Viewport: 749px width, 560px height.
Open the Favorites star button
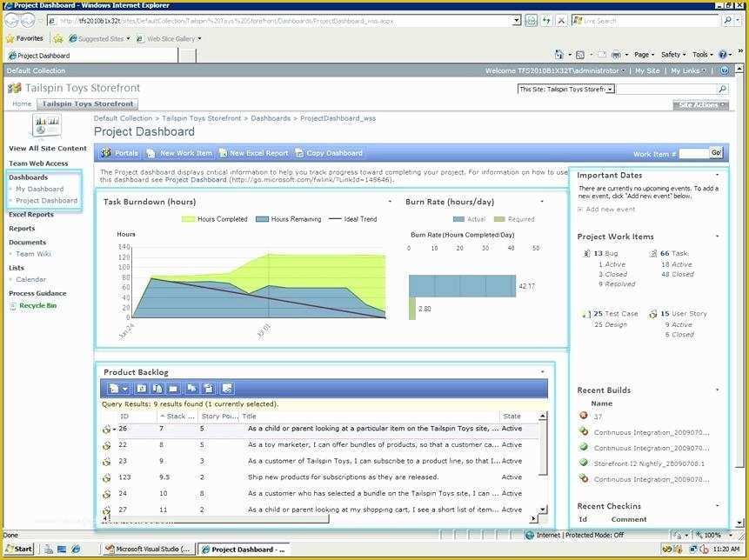tap(25, 38)
